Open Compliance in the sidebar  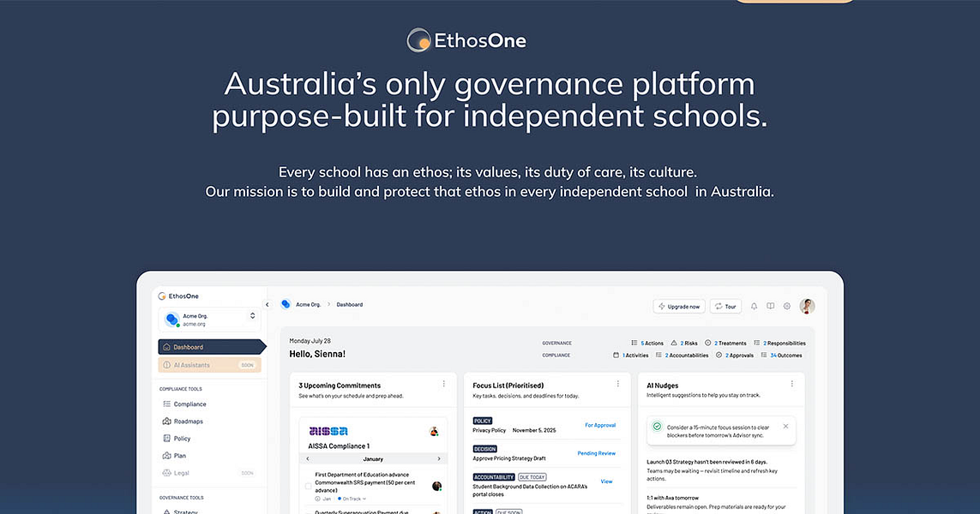click(x=184, y=404)
